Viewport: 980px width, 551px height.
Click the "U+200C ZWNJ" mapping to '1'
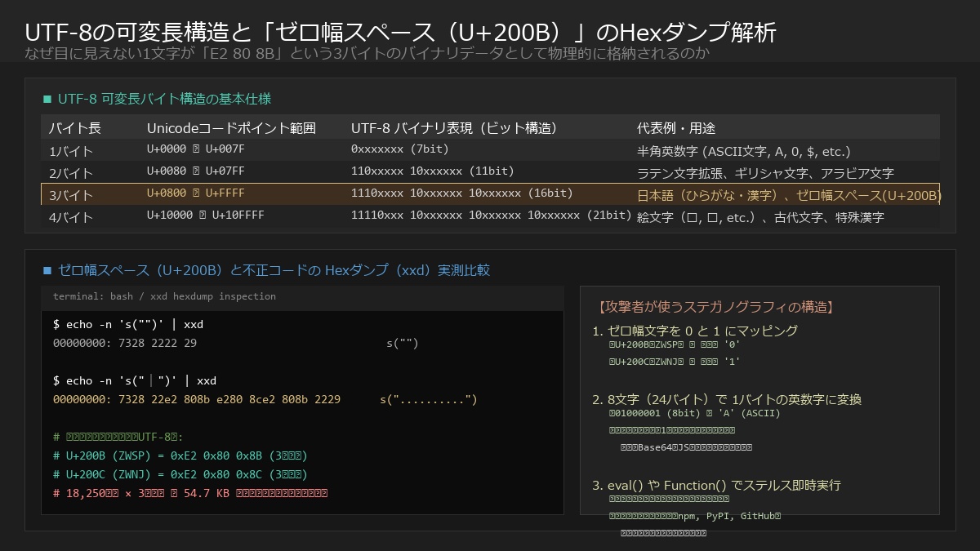pyautogui.click(x=675, y=362)
